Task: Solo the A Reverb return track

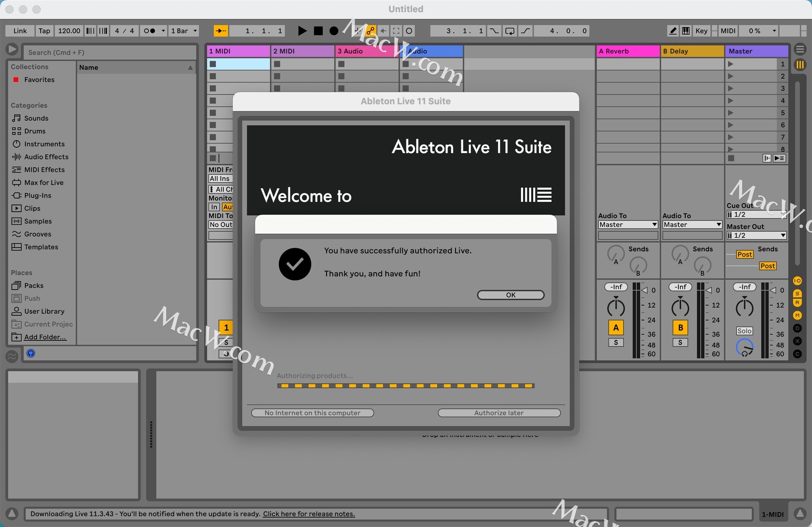Action: click(x=616, y=342)
